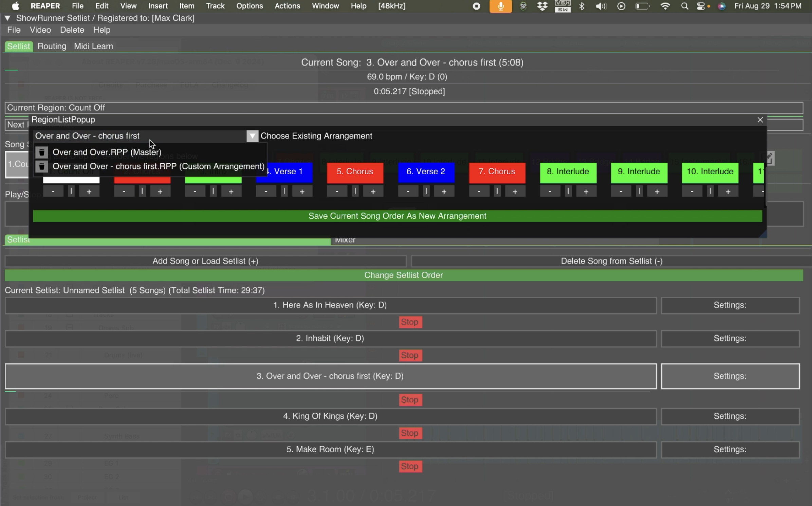Toggle Stop after Inhabit

[x=410, y=355]
